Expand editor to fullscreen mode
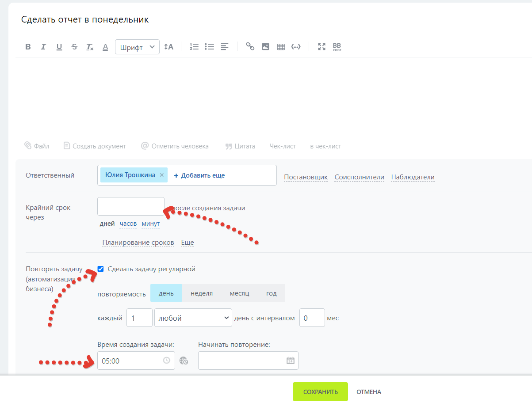 (321, 47)
